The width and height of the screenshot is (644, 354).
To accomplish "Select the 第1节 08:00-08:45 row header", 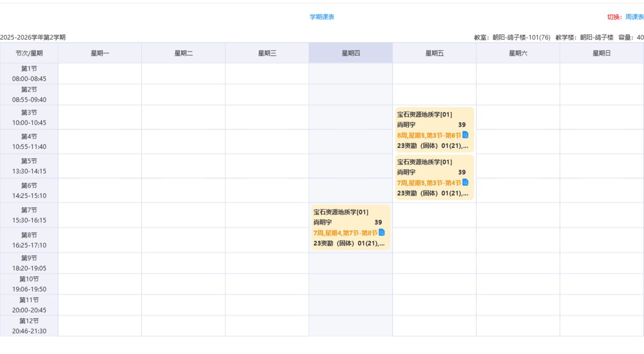I will tap(29, 74).
